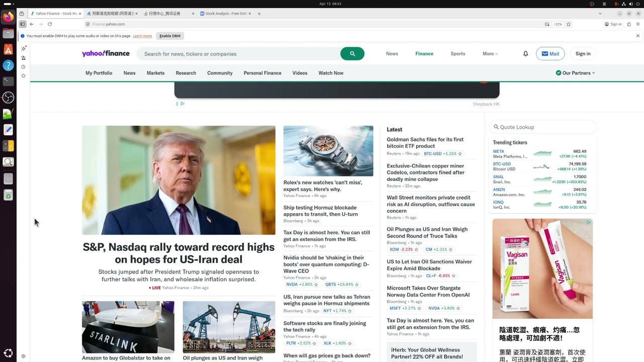
Task: Star QBTS ticker to follow it
Action: click(x=358, y=285)
